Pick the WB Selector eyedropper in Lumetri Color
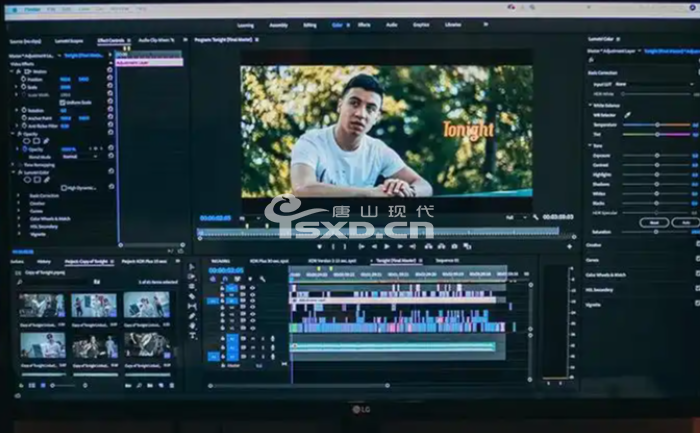 point(628,115)
